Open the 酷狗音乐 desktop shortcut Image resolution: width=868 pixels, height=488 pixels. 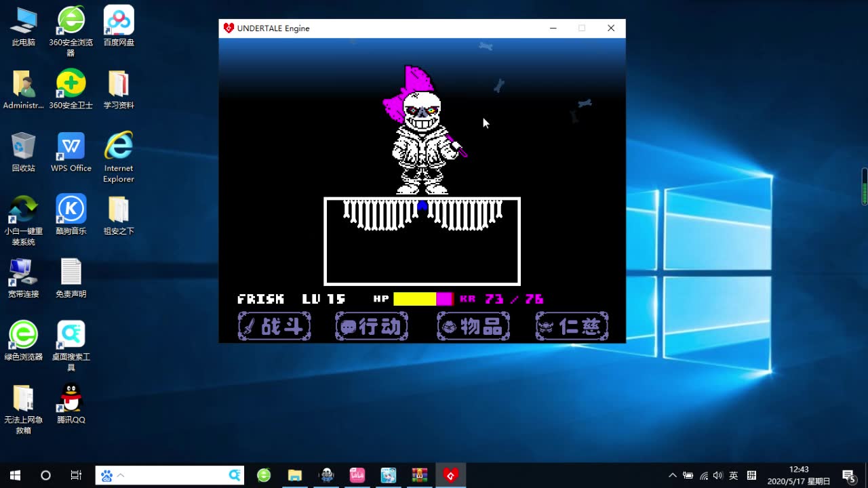point(71,216)
